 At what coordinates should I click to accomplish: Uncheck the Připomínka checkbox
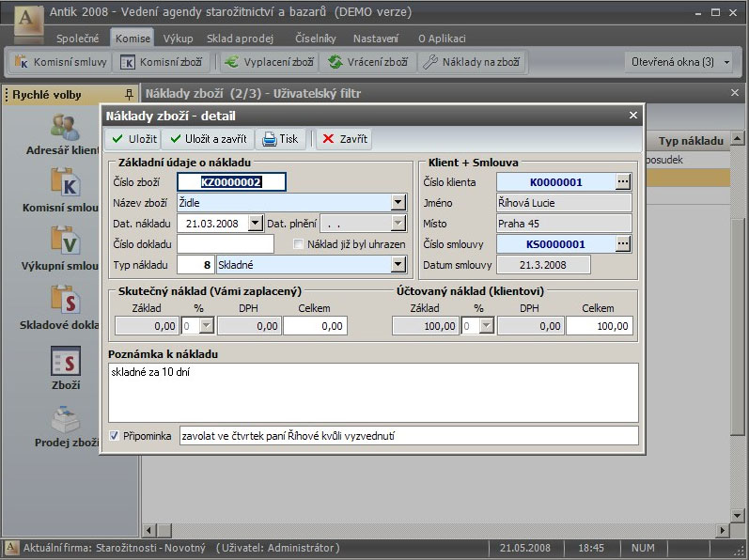pyautogui.click(x=115, y=436)
